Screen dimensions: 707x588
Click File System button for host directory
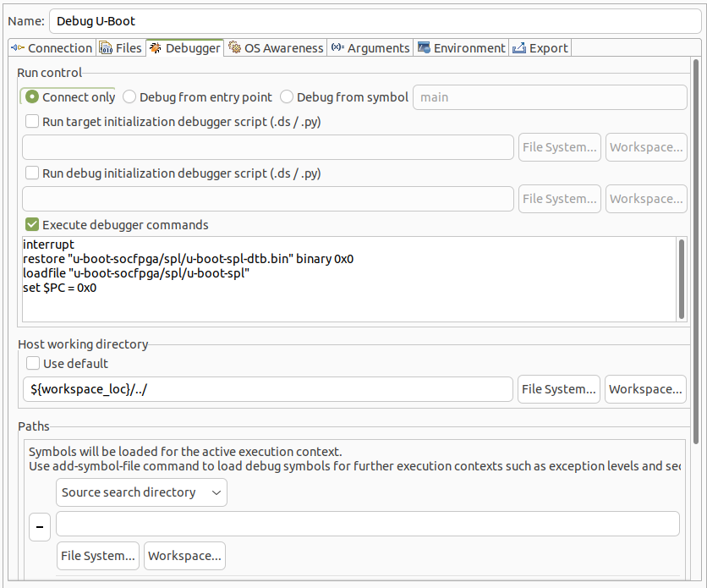559,389
